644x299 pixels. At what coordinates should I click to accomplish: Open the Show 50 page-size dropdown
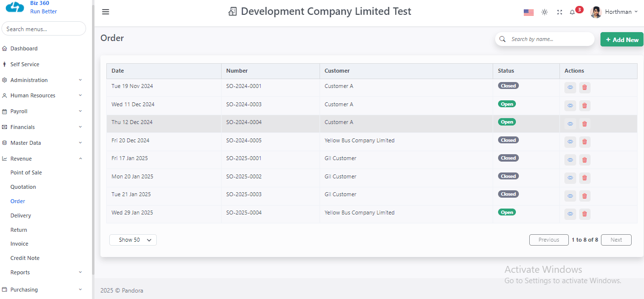pyautogui.click(x=133, y=240)
